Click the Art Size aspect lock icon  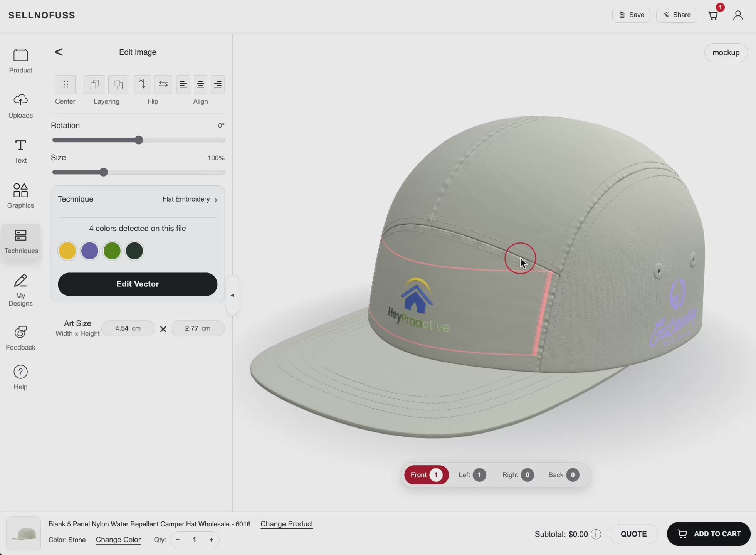tap(163, 329)
